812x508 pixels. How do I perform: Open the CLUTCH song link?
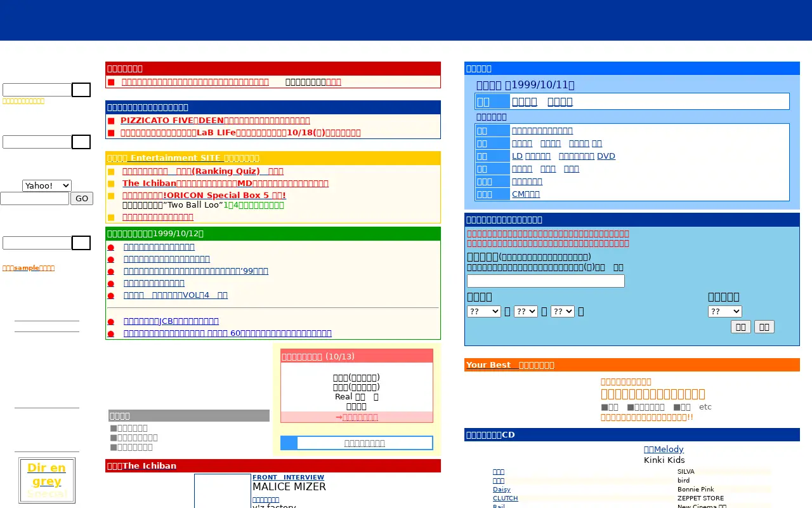506,498
